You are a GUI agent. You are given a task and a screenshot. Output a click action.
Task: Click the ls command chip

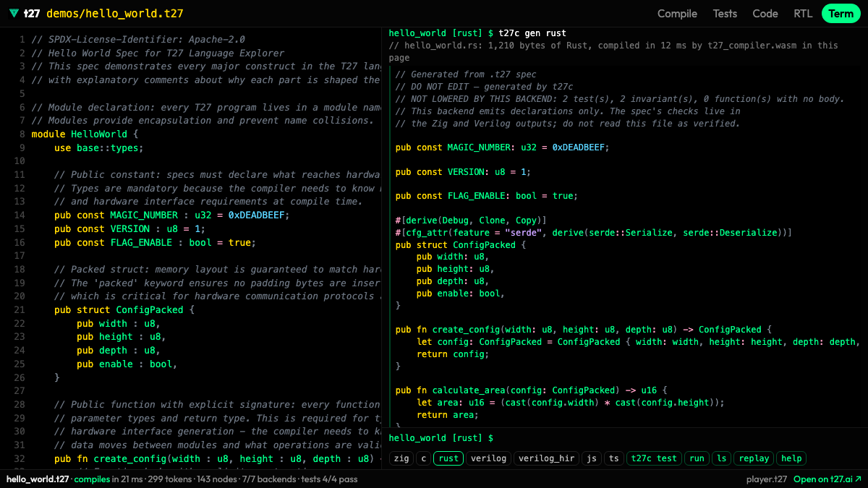coord(721,458)
